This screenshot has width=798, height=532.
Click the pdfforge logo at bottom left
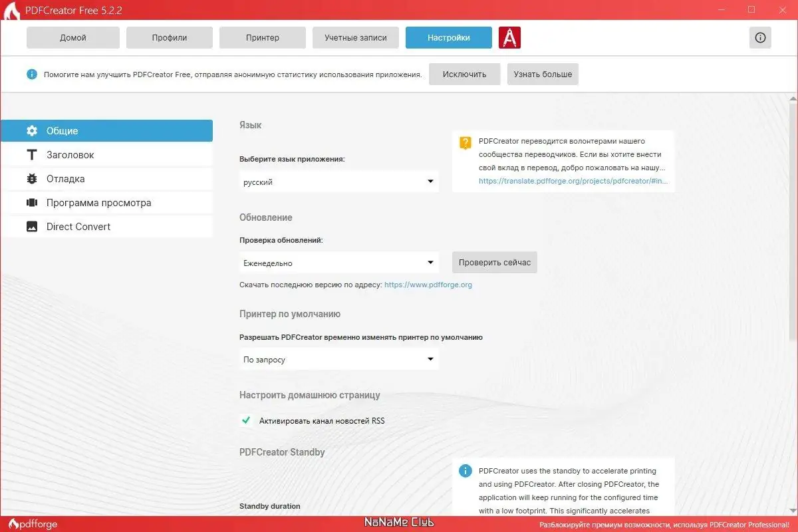pyautogui.click(x=32, y=525)
